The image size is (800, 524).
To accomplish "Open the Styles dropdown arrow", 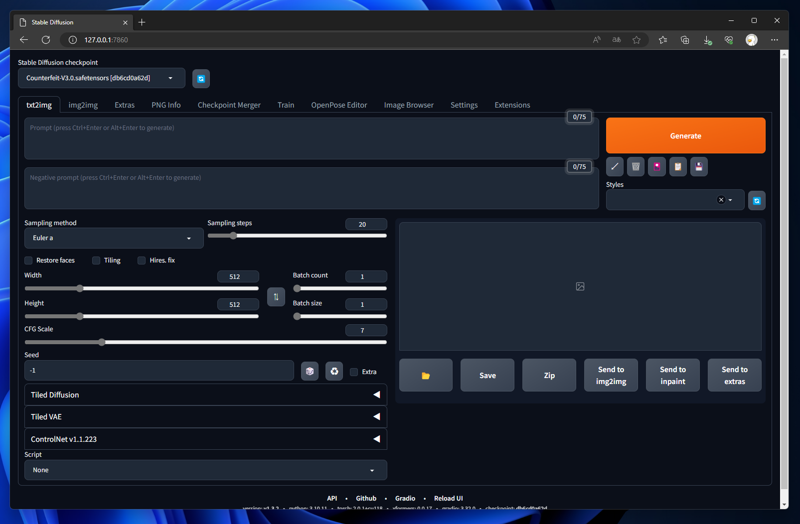I will 730,200.
